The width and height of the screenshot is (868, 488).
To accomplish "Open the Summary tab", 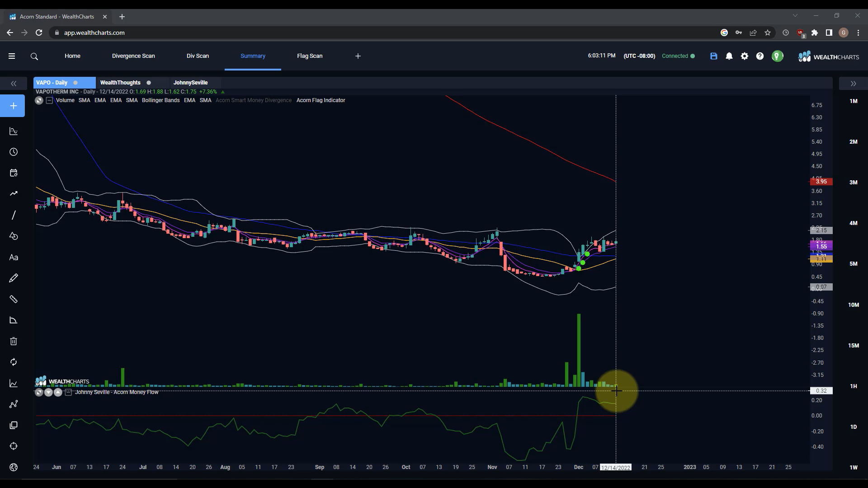I will pyautogui.click(x=253, y=56).
